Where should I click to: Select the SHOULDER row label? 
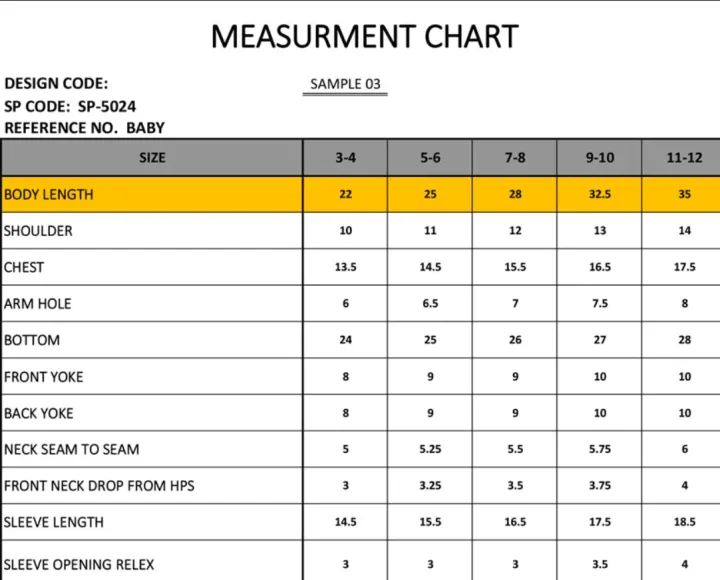(x=38, y=231)
